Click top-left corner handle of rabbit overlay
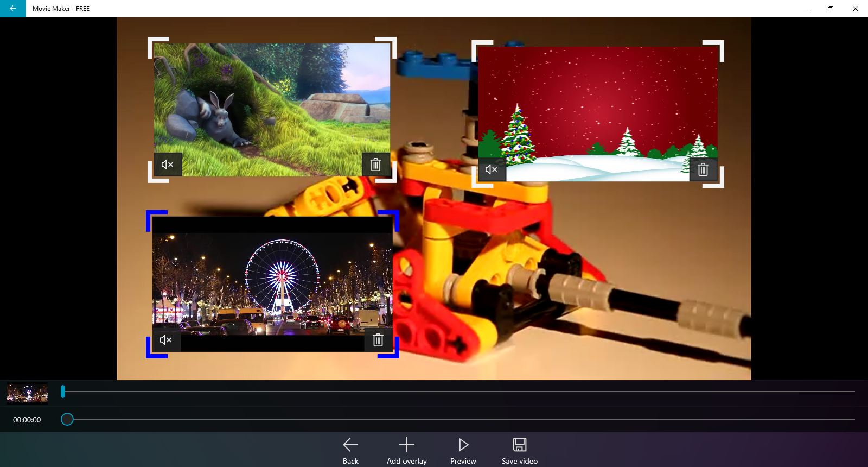This screenshot has width=868, height=467. tap(158, 47)
